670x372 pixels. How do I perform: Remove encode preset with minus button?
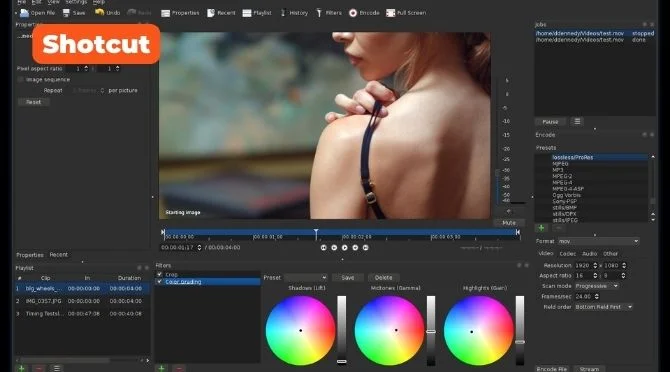(558, 228)
